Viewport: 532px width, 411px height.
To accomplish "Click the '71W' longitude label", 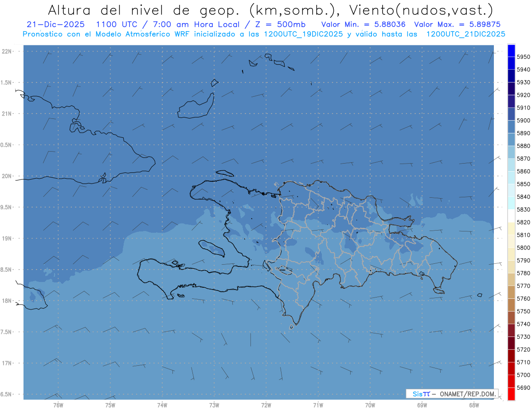I will tap(318, 405).
